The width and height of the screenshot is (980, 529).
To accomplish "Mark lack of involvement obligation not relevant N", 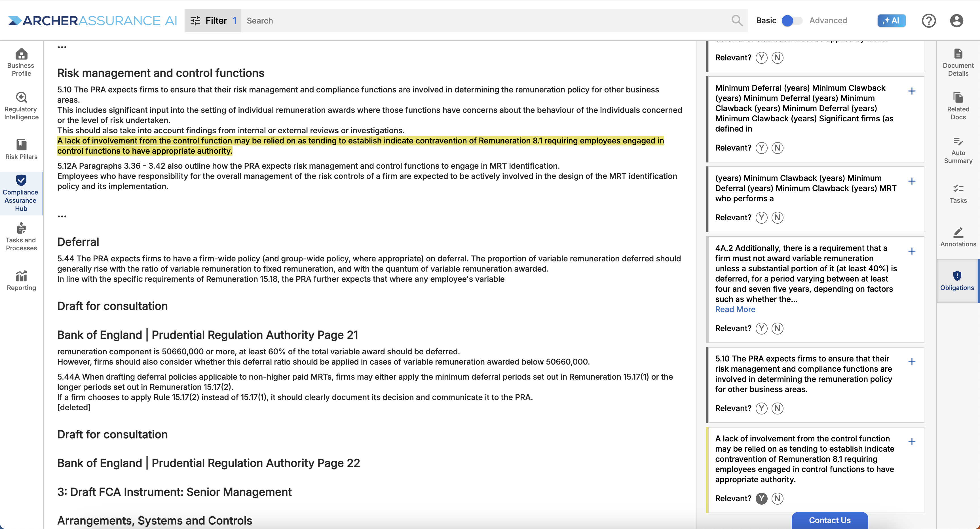I will point(777,499).
